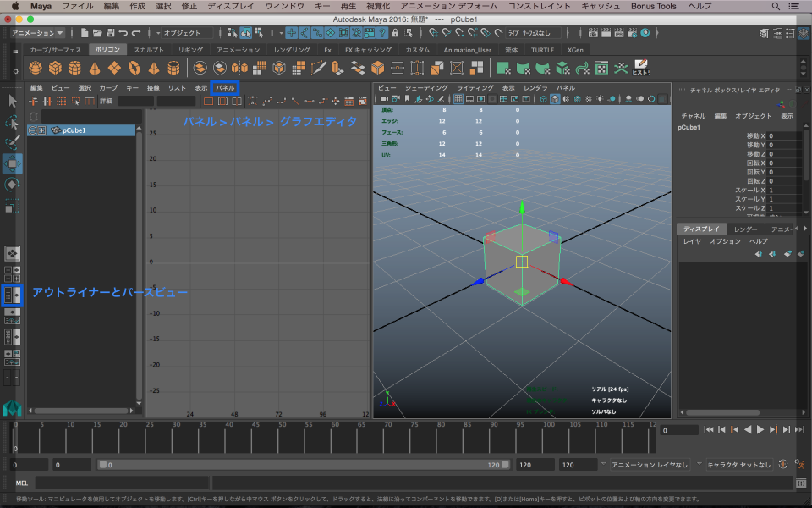Create a polygon cylinder from the shelf
This screenshot has width=812, height=508.
pyautogui.click(x=75, y=68)
